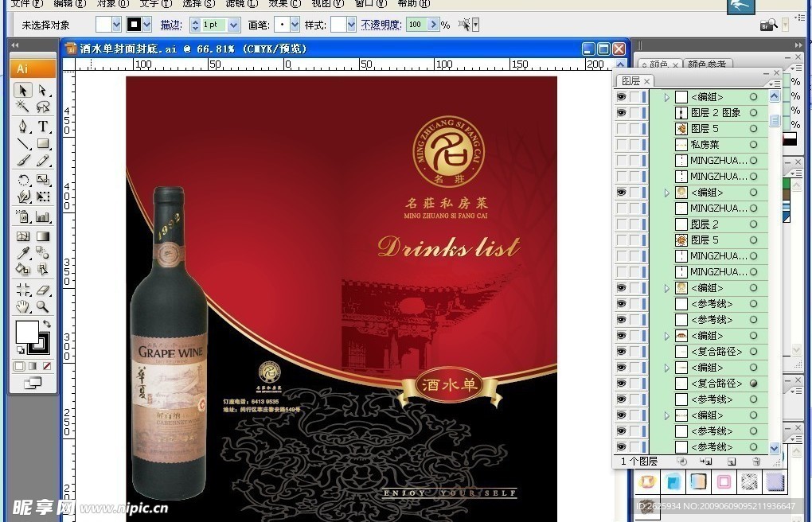Delete selection with Layers panel trash icon
812x522 pixels.
(756, 462)
